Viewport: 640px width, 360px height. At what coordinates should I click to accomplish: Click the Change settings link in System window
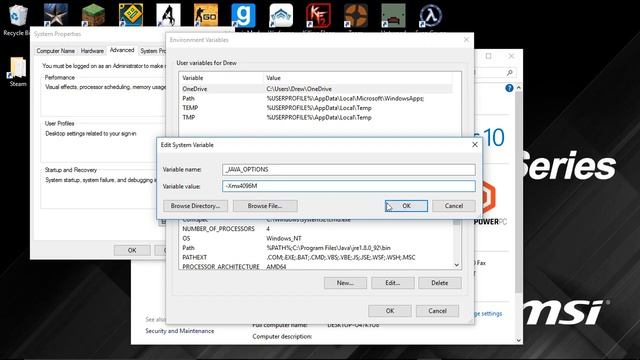(x=489, y=313)
